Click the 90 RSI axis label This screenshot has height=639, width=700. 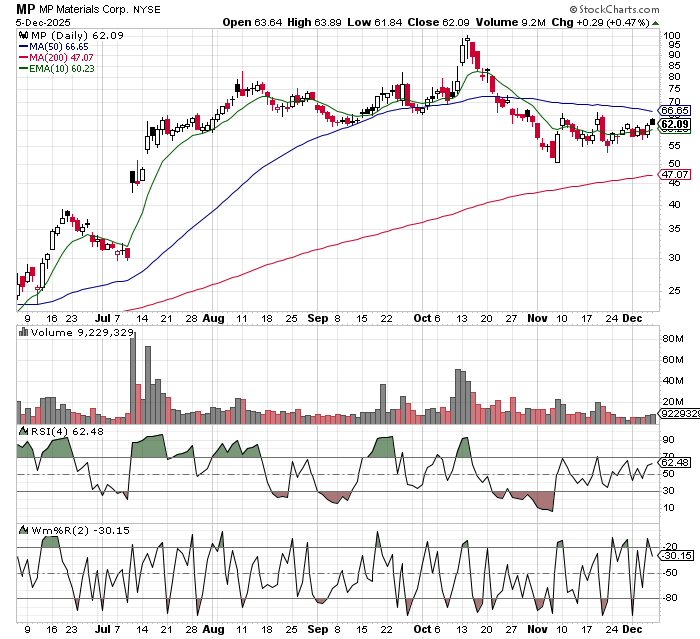coord(669,440)
